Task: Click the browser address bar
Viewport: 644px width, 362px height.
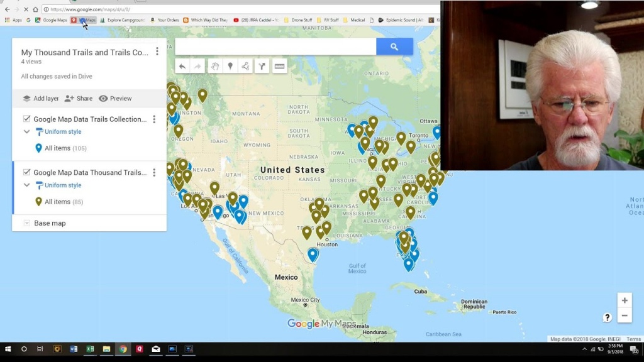Action: 240,9
